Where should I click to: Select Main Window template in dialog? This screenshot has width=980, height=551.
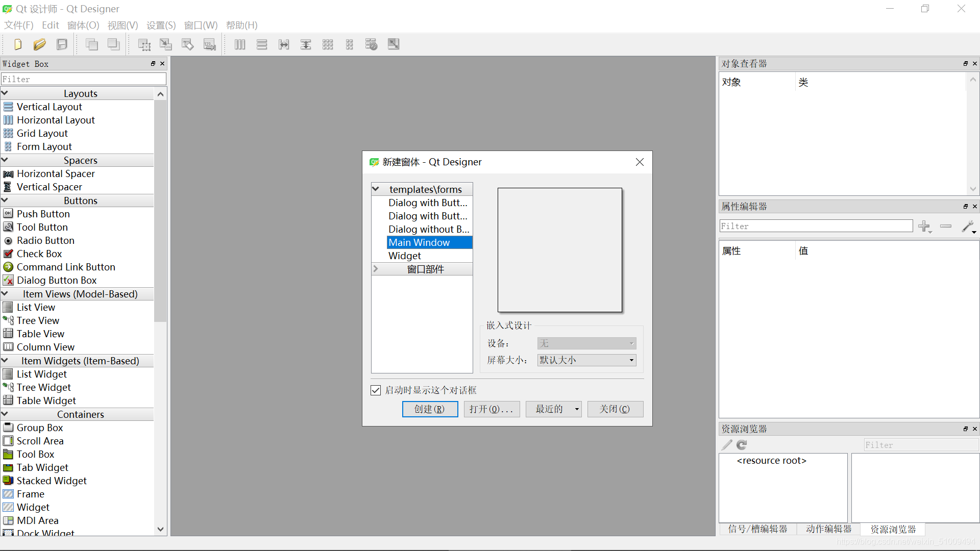[x=430, y=243]
